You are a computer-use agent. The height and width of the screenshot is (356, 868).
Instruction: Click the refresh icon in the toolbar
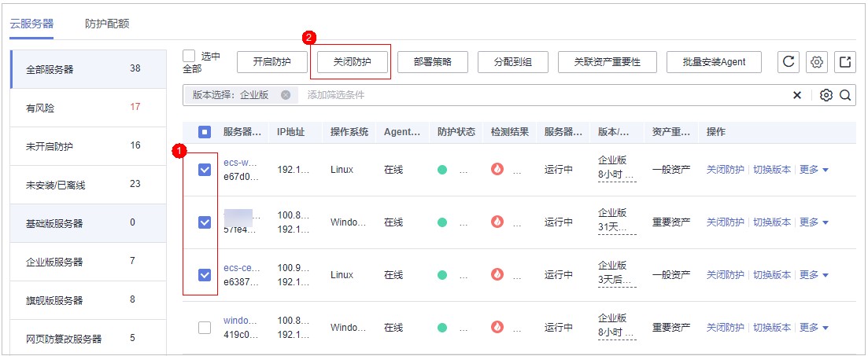(x=789, y=62)
